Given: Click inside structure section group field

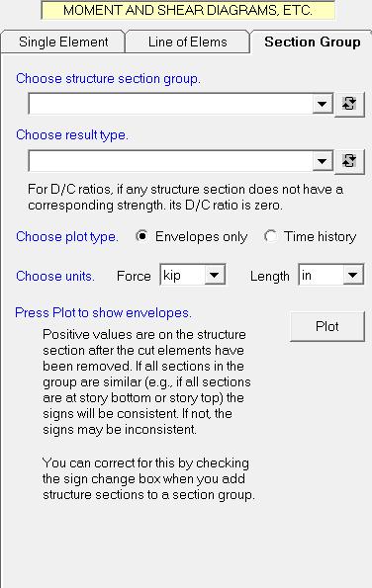Looking at the screenshot, I should (x=170, y=104).
